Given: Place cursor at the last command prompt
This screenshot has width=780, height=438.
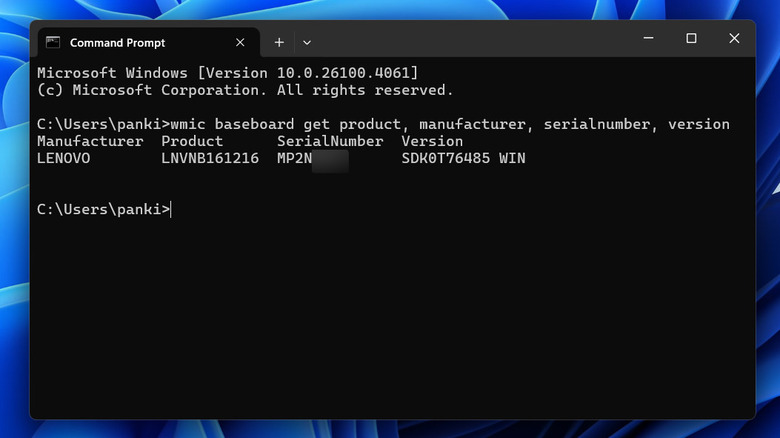Looking at the screenshot, I should click(172, 209).
